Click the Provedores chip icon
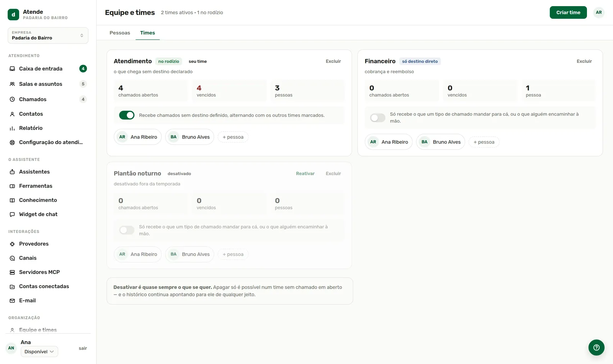Screen dimensions: 613x364 tap(12, 244)
